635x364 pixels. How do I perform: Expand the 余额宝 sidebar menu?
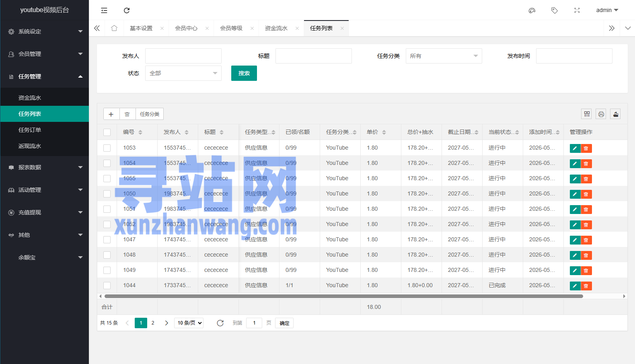click(45, 257)
